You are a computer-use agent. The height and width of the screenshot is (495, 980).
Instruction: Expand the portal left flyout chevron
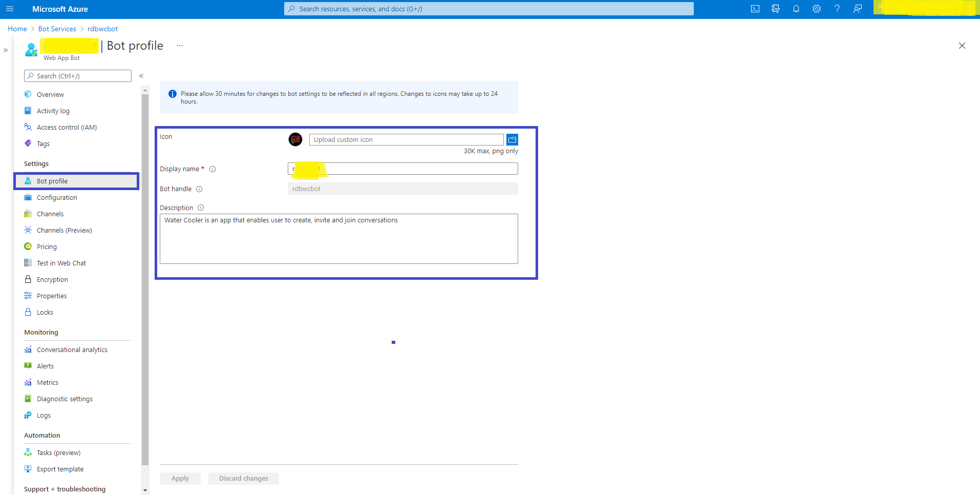[x=6, y=50]
